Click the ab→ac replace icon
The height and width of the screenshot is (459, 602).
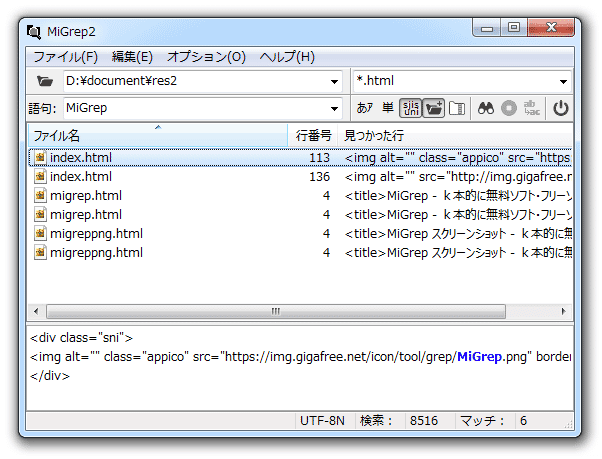coord(532,108)
